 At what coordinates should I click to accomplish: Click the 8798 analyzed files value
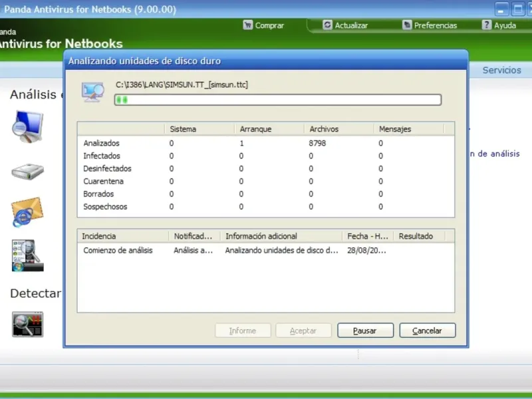point(317,143)
